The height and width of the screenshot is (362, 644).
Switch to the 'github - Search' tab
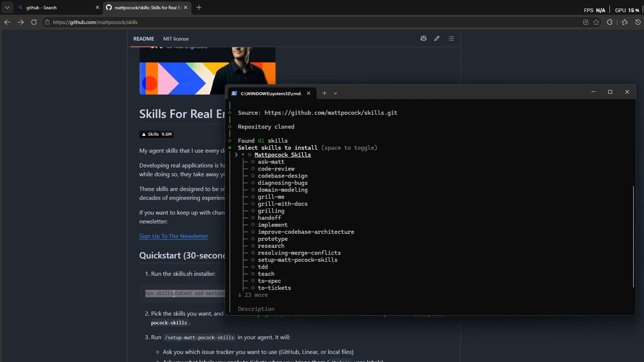(x=57, y=8)
